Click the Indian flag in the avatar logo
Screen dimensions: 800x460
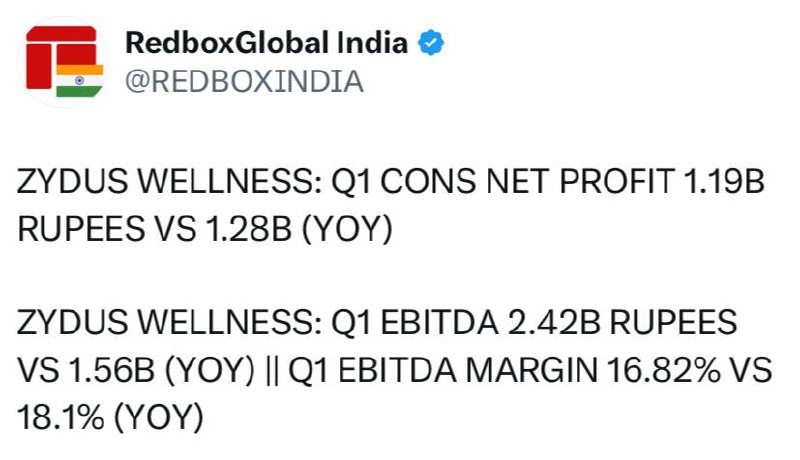80,81
